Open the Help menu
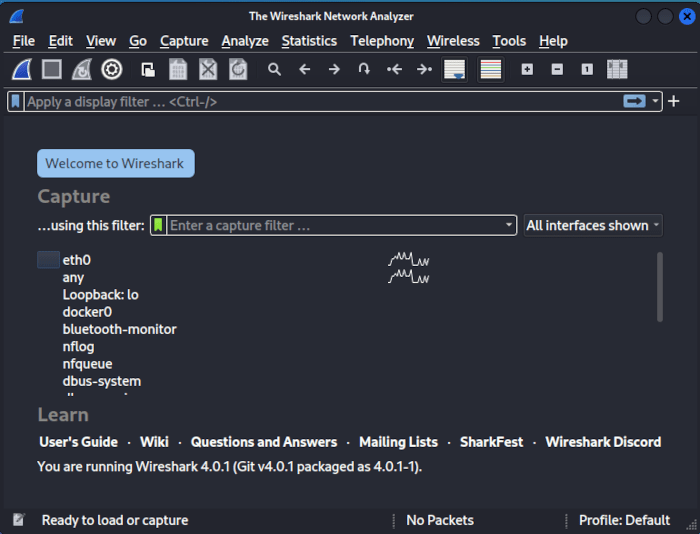The image size is (700, 534). pos(553,41)
